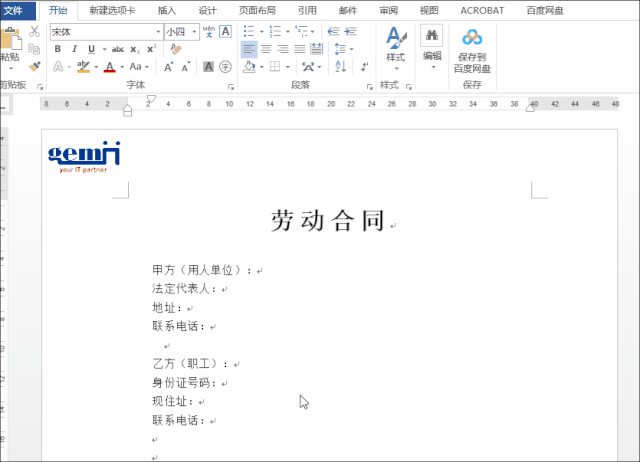Open the Borders dropdown arrow
This screenshot has width=640, height=462.
(288, 67)
